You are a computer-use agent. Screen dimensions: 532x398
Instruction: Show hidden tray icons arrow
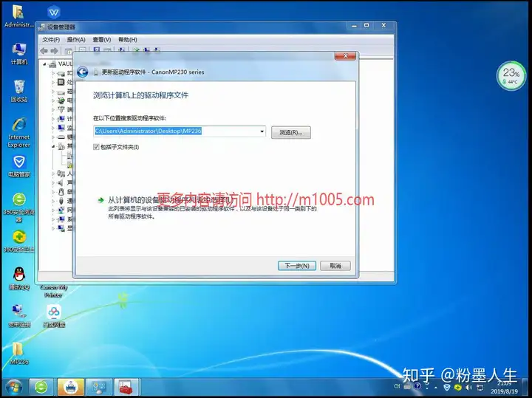point(436,388)
